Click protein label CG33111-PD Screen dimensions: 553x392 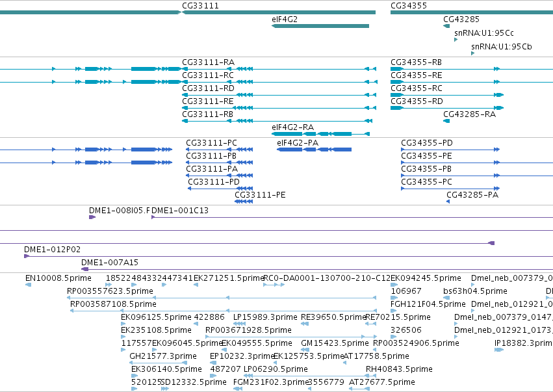(214, 182)
